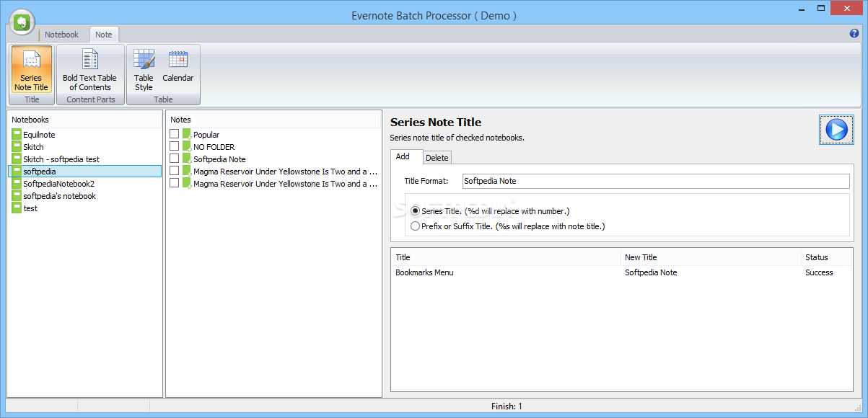
Task: Click the notebook icon beside test
Action: (17, 208)
